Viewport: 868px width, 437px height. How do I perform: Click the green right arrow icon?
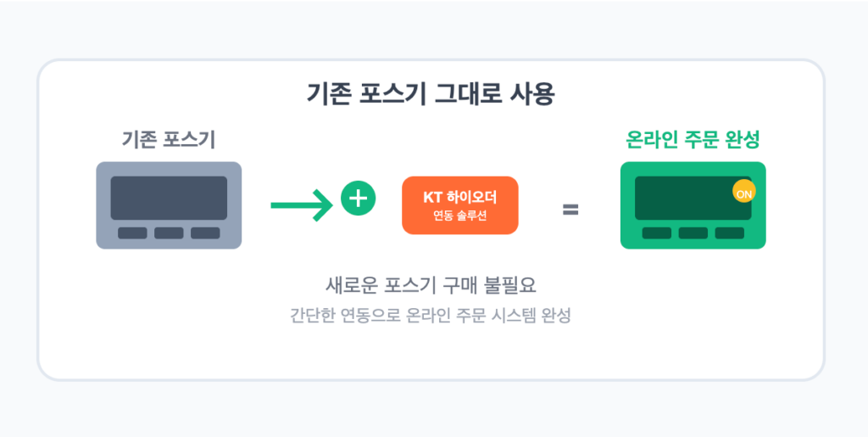point(302,205)
